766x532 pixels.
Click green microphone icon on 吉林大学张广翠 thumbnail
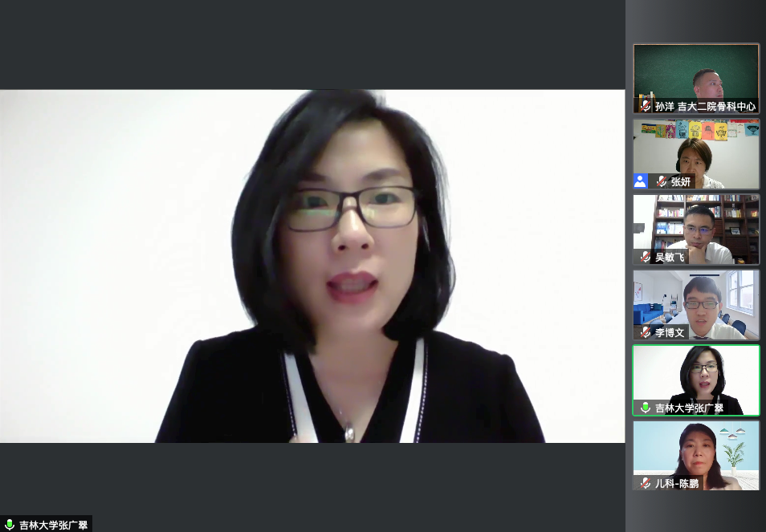pyautogui.click(x=646, y=408)
